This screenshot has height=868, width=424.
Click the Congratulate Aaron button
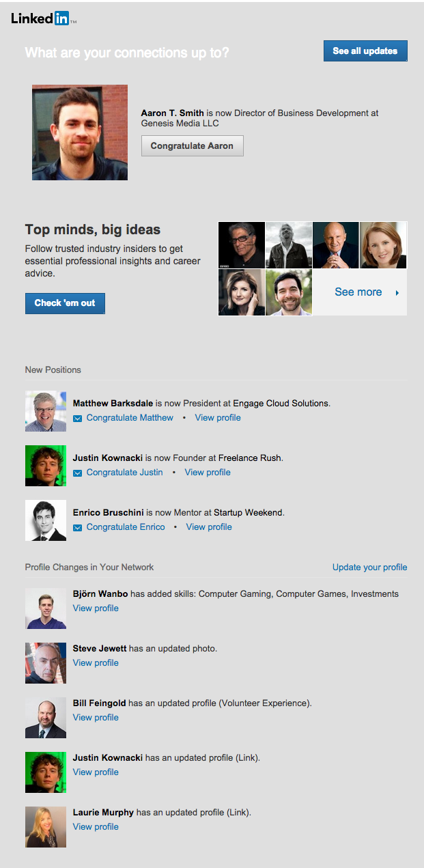click(192, 146)
